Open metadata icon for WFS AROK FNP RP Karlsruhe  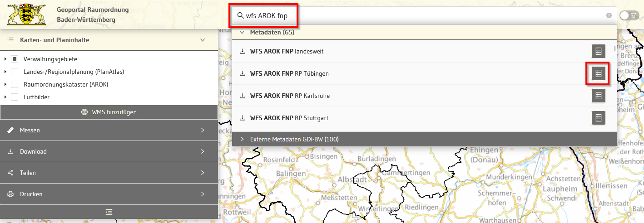click(598, 96)
